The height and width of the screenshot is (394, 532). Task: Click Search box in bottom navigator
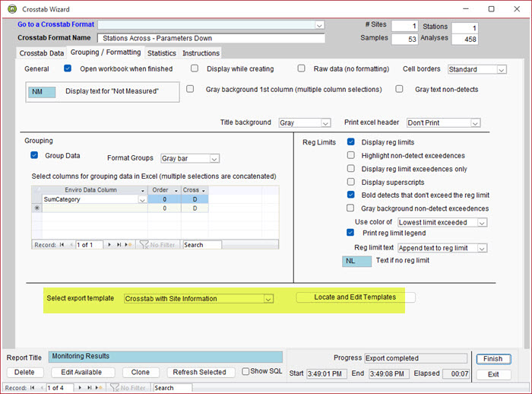(173, 388)
